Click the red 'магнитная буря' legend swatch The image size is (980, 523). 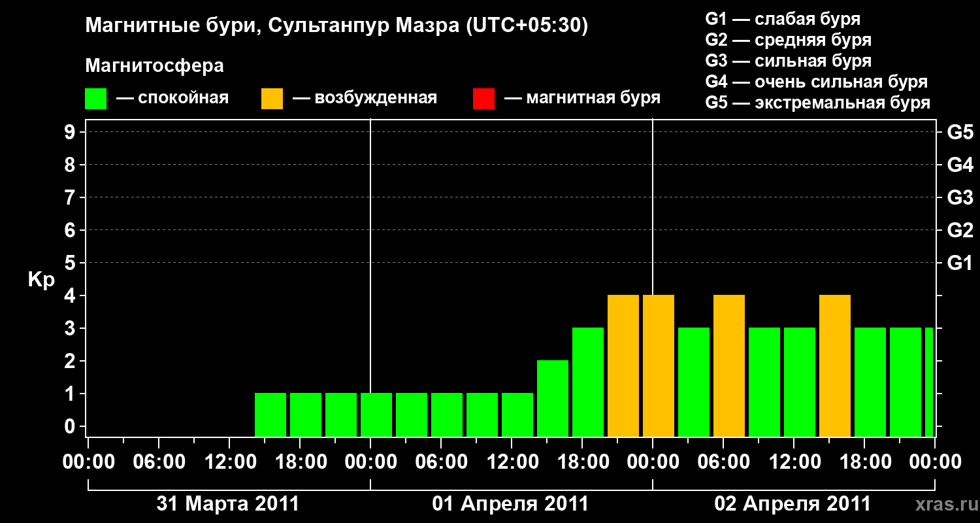coord(483,99)
